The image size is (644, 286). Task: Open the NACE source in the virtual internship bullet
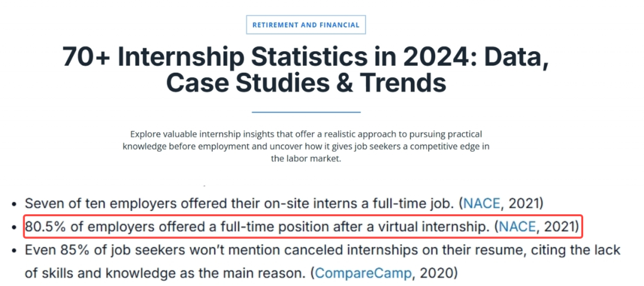[x=517, y=227]
